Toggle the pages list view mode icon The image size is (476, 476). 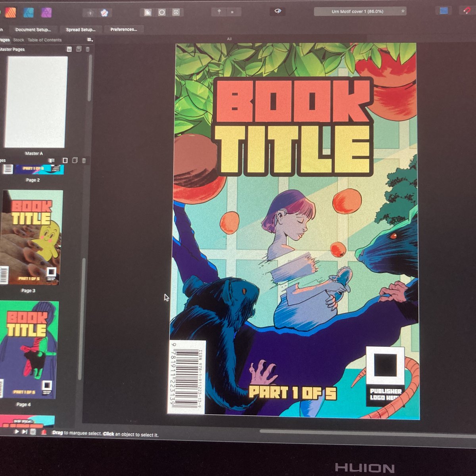click(51, 159)
